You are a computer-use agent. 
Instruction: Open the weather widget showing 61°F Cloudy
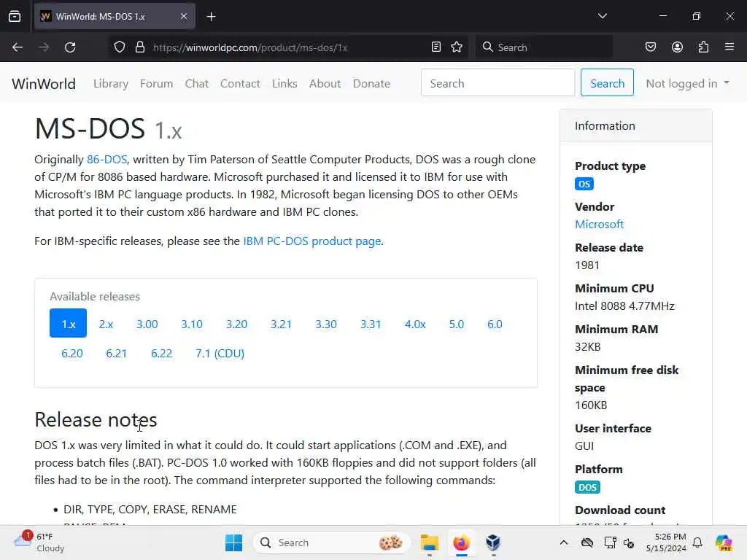pyautogui.click(x=39, y=542)
